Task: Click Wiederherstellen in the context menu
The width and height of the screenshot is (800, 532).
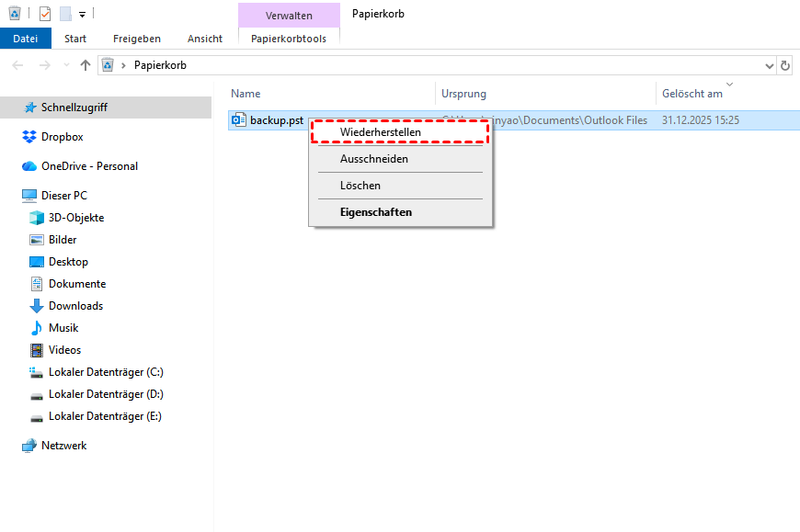Action: coord(381,132)
